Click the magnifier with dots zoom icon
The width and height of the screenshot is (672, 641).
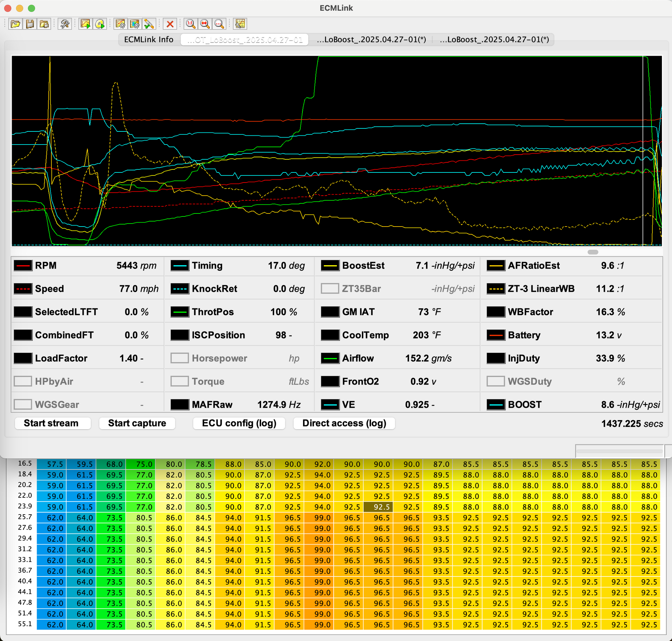click(x=219, y=24)
